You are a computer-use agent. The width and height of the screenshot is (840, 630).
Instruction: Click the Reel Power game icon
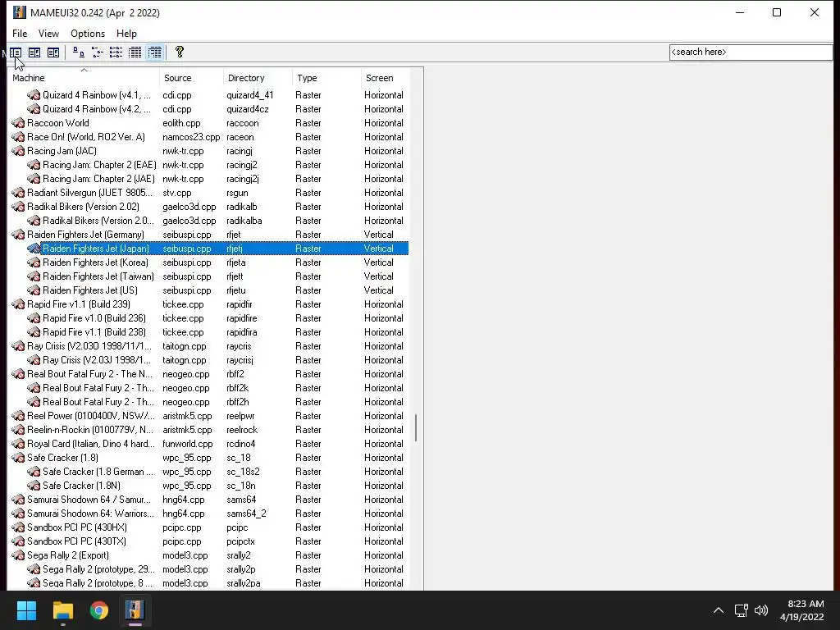(x=18, y=416)
